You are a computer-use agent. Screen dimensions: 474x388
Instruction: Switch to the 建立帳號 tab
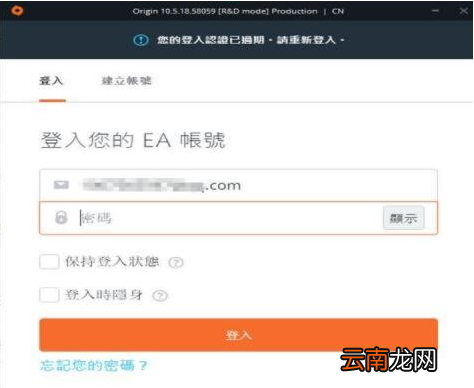coord(126,81)
